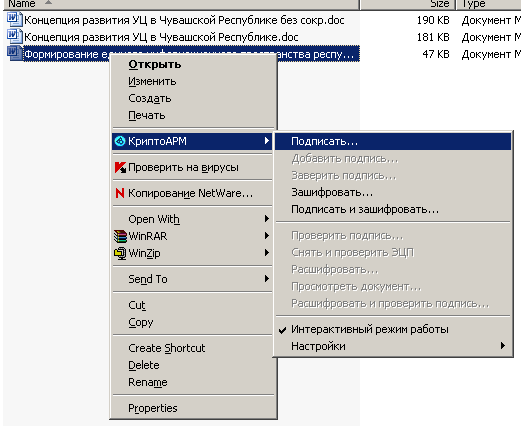Click the NetWare red N icon

[120, 193]
